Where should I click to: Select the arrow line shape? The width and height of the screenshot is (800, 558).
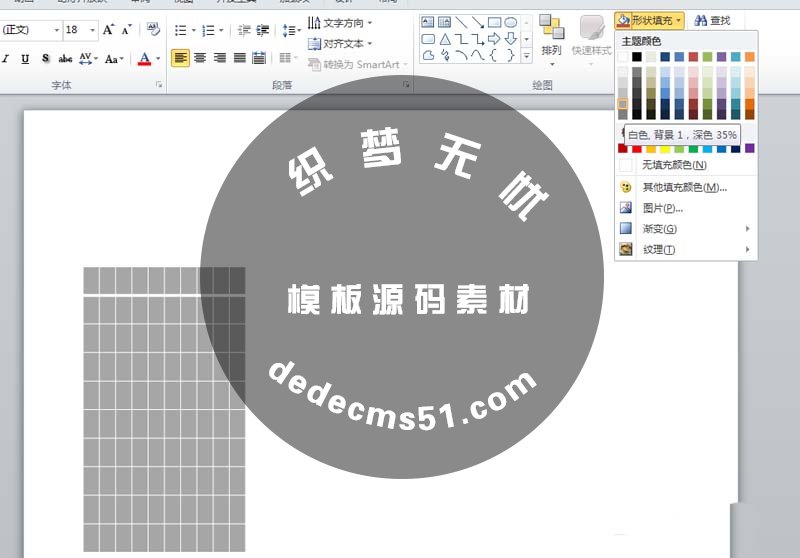477,22
